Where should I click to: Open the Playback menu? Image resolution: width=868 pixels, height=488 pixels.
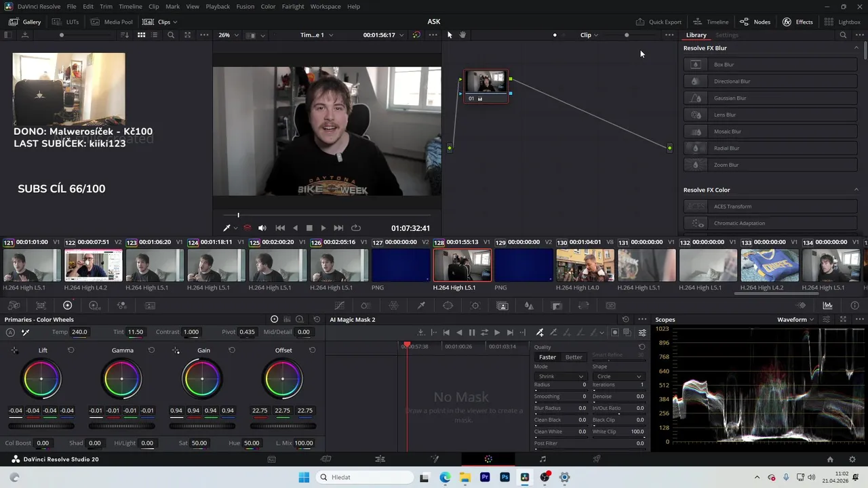point(218,6)
